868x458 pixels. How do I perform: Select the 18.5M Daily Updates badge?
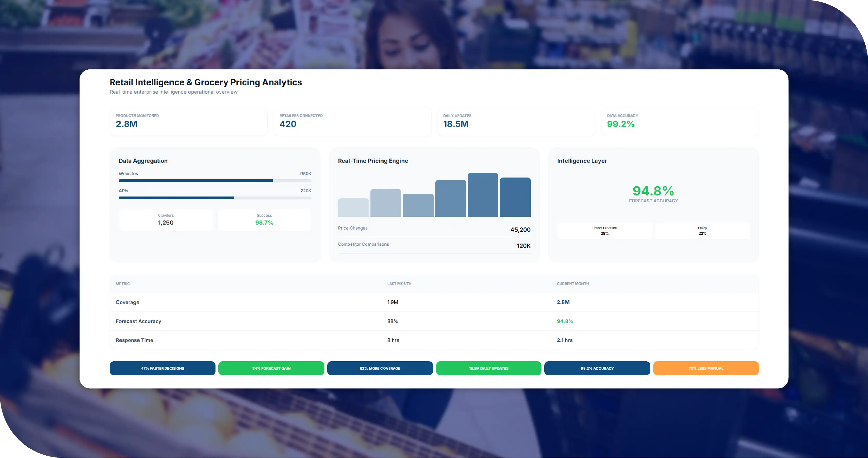pyautogui.click(x=488, y=368)
